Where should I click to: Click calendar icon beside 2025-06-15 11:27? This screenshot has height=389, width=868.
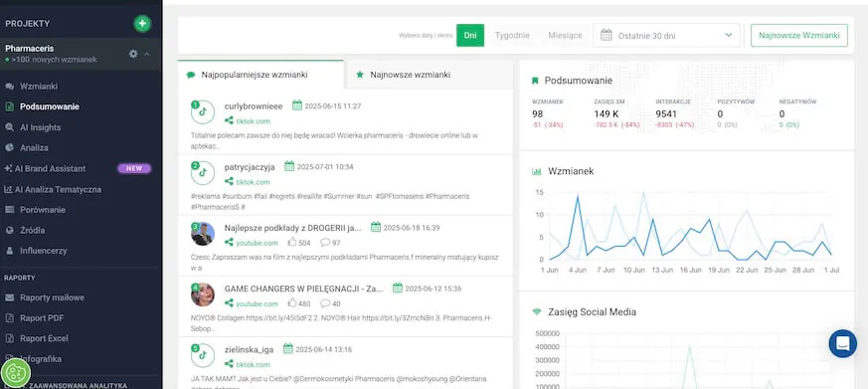[x=297, y=105]
